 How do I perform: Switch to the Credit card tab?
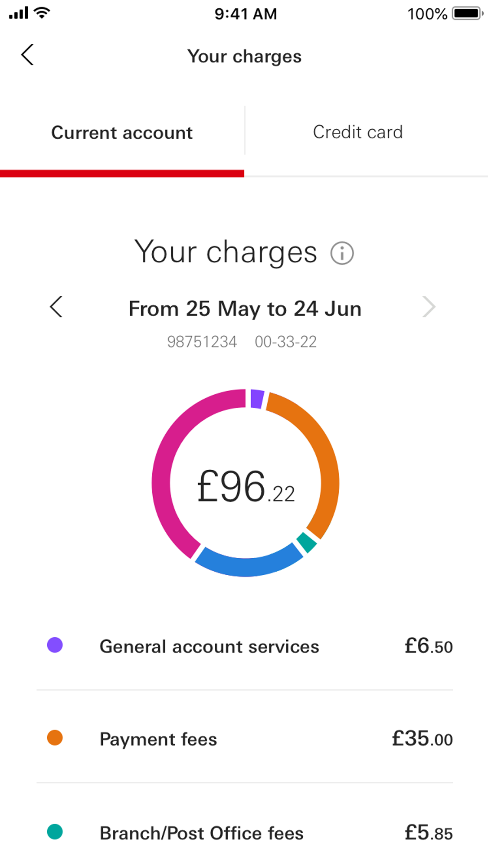tap(358, 132)
